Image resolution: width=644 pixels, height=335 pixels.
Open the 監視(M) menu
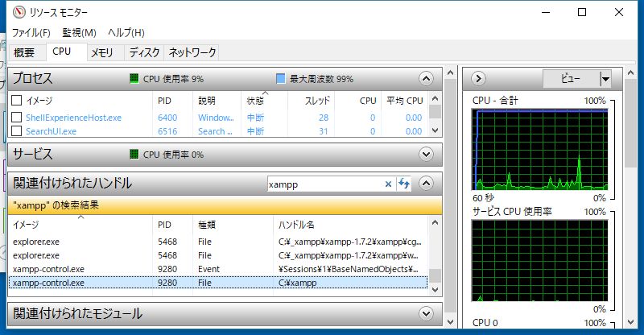pos(79,32)
